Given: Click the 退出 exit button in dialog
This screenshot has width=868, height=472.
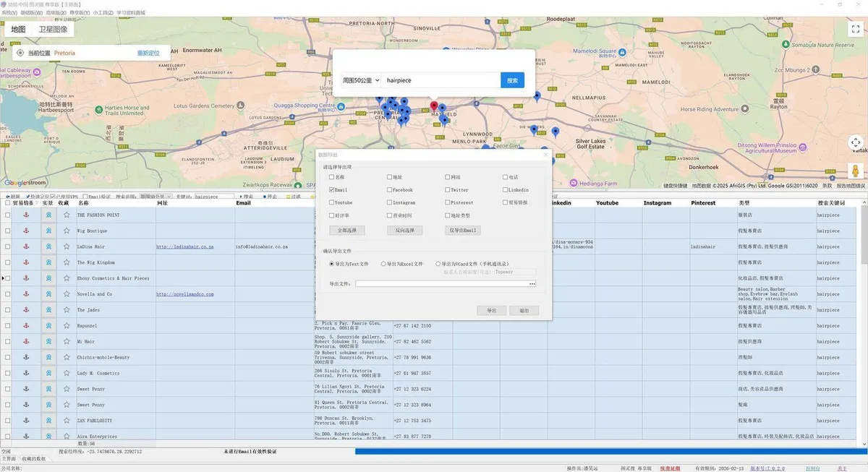Looking at the screenshot, I should click(x=524, y=311).
